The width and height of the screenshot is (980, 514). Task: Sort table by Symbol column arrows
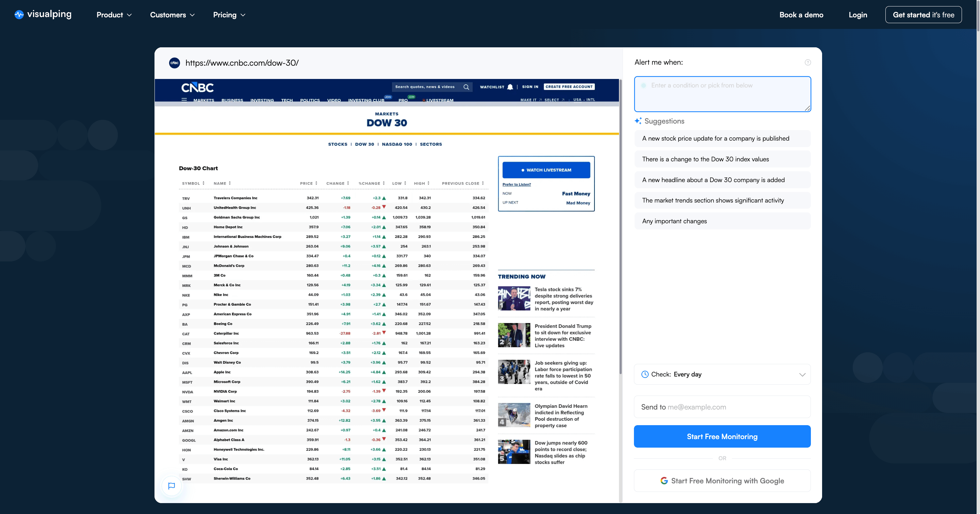coord(203,183)
